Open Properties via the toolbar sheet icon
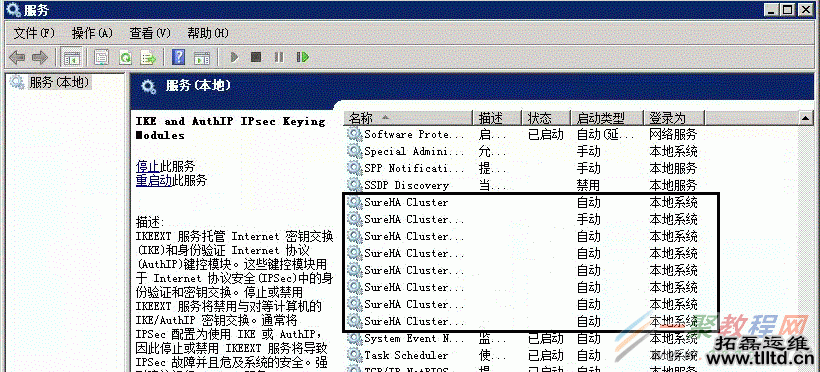This screenshot has width=820, height=372. [101, 57]
